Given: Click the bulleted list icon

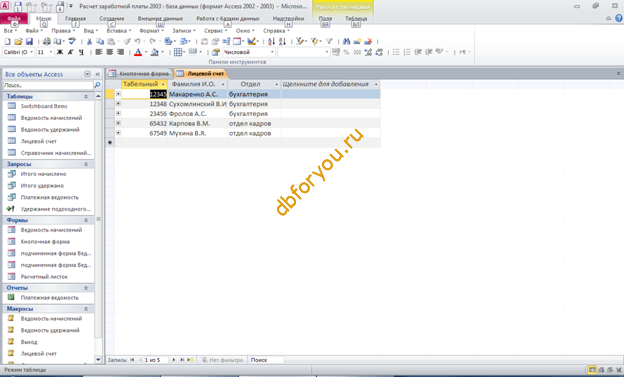Looking at the screenshot, I should pos(396,52).
